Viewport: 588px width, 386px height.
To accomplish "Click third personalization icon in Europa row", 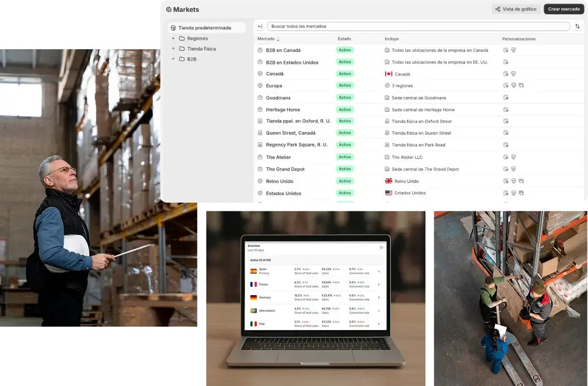I will [521, 85].
